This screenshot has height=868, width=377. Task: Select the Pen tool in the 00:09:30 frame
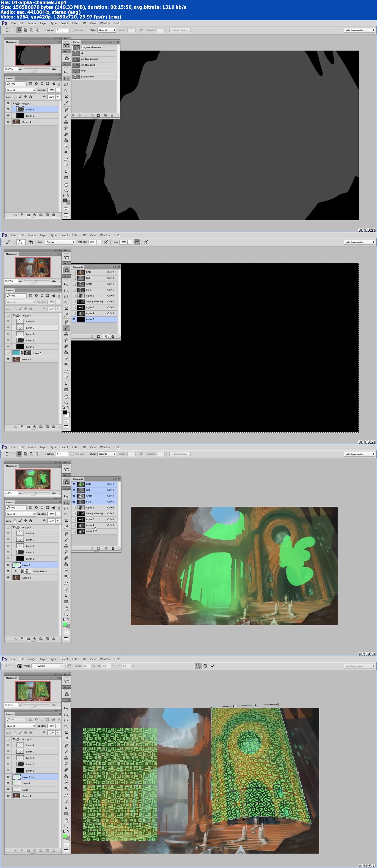(66, 583)
